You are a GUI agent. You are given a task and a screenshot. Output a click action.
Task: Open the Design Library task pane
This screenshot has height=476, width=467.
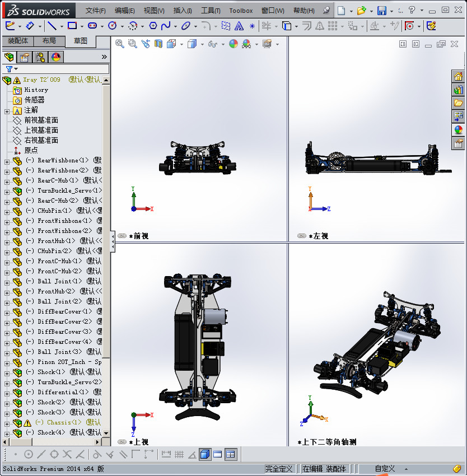coord(458,90)
